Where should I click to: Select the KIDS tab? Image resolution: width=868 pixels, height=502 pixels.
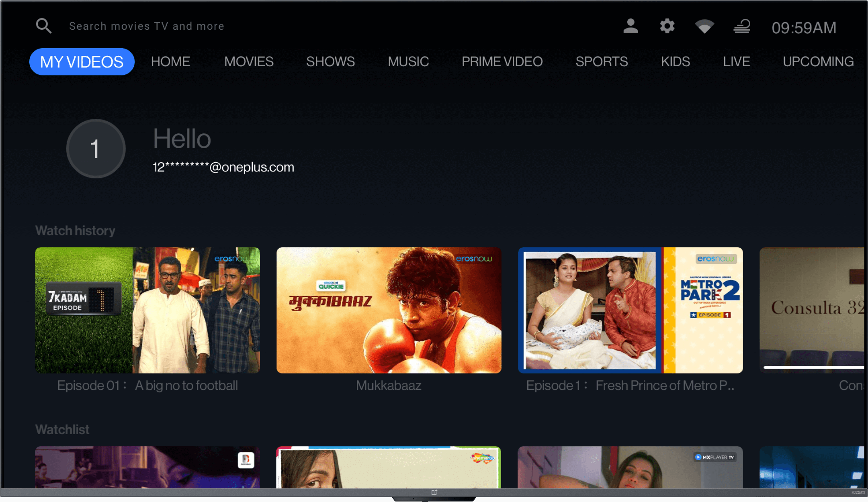(676, 62)
